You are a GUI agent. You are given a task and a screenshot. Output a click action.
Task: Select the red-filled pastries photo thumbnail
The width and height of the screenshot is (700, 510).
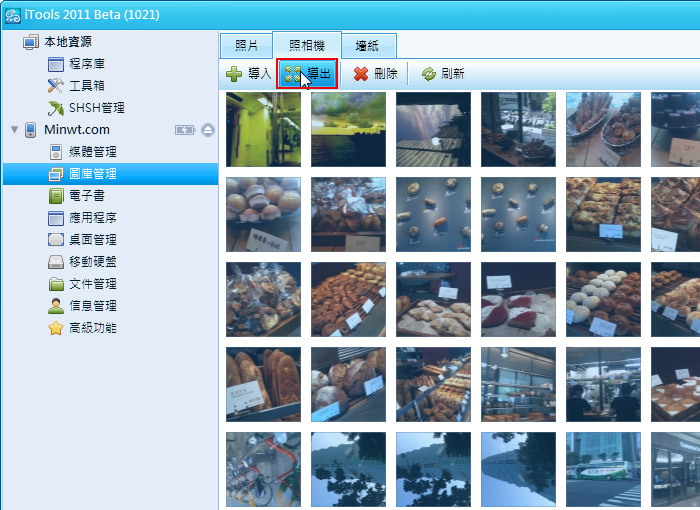tap(518, 299)
